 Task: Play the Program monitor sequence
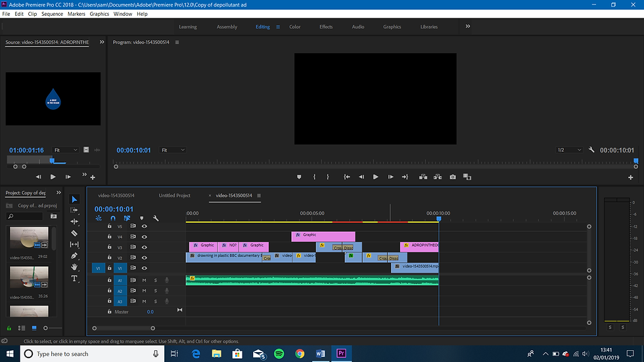click(375, 177)
